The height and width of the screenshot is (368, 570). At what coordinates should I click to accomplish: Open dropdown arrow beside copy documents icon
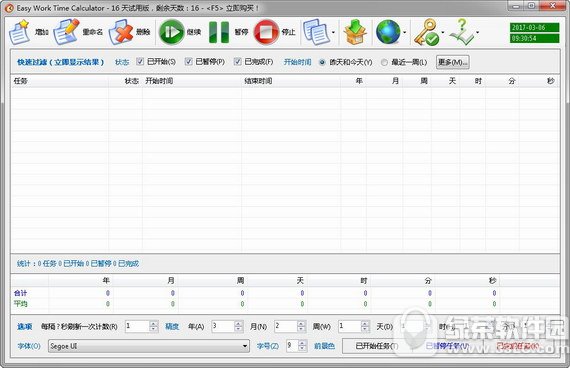pos(333,33)
